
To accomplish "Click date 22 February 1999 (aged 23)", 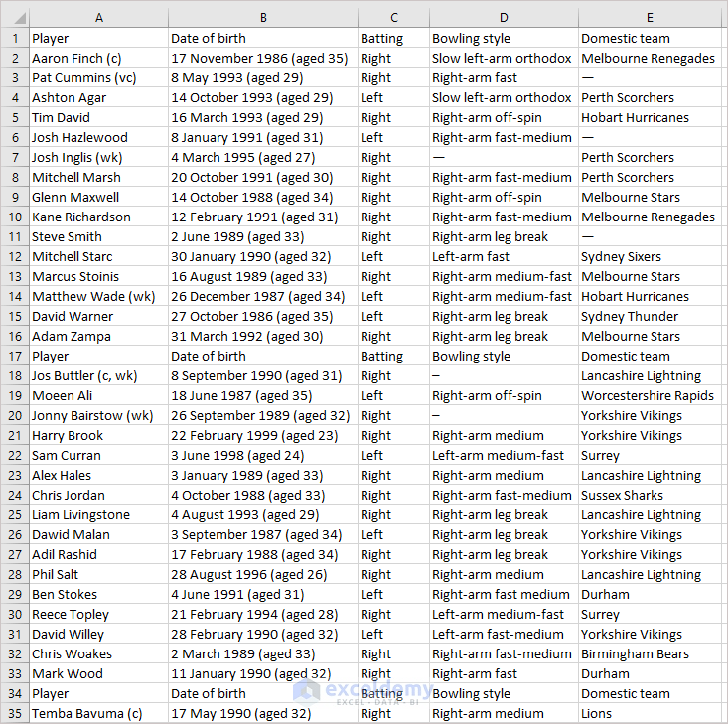I will tap(263, 436).
